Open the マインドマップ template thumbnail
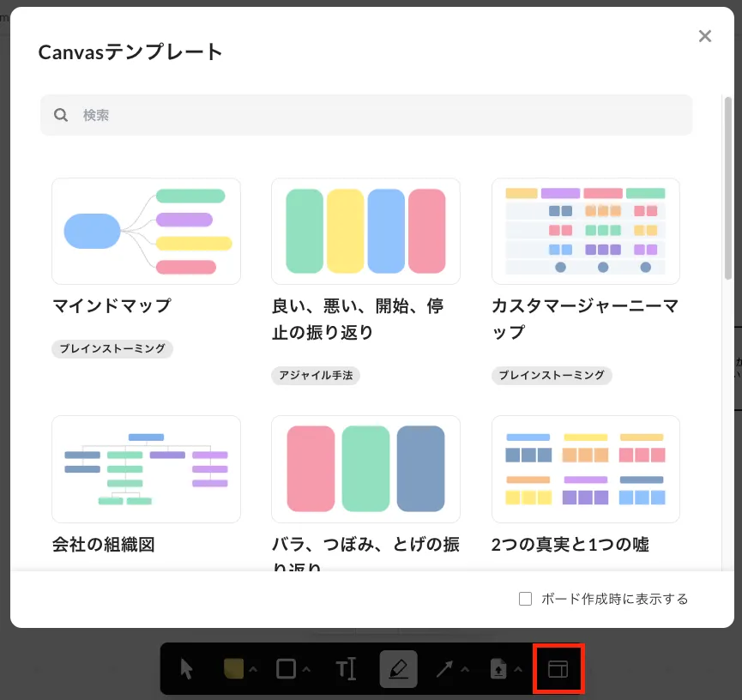Screen dimensions: 742x700 click(x=146, y=231)
